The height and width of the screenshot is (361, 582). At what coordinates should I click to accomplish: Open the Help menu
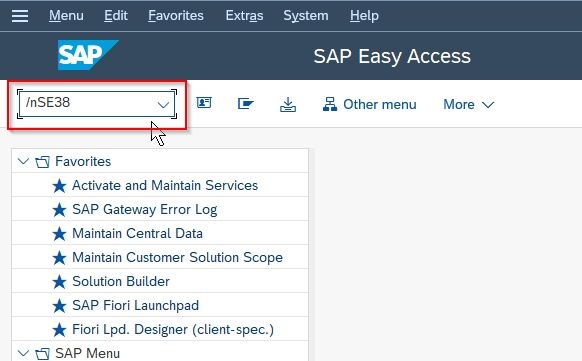(364, 16)
